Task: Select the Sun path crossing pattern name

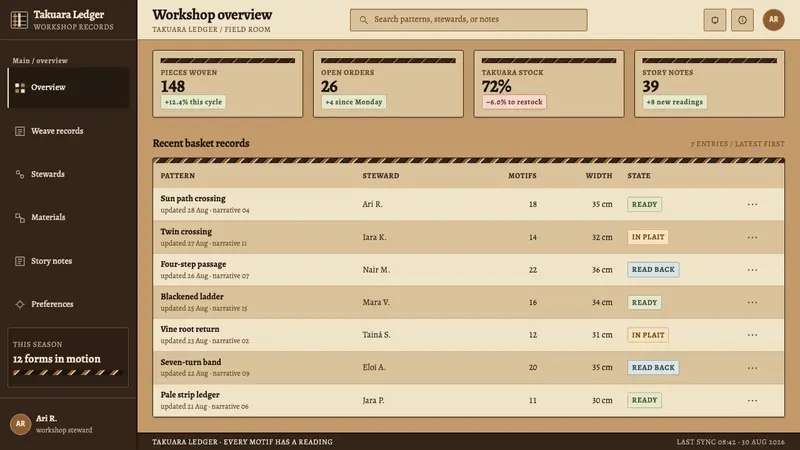Action: (x=193, y=198)
